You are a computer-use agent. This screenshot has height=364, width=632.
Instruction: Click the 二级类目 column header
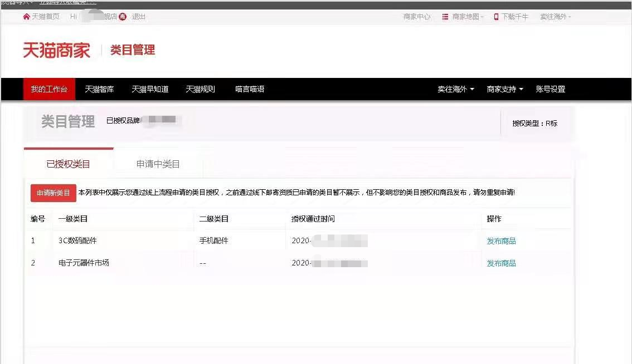[x=214, y=219]
